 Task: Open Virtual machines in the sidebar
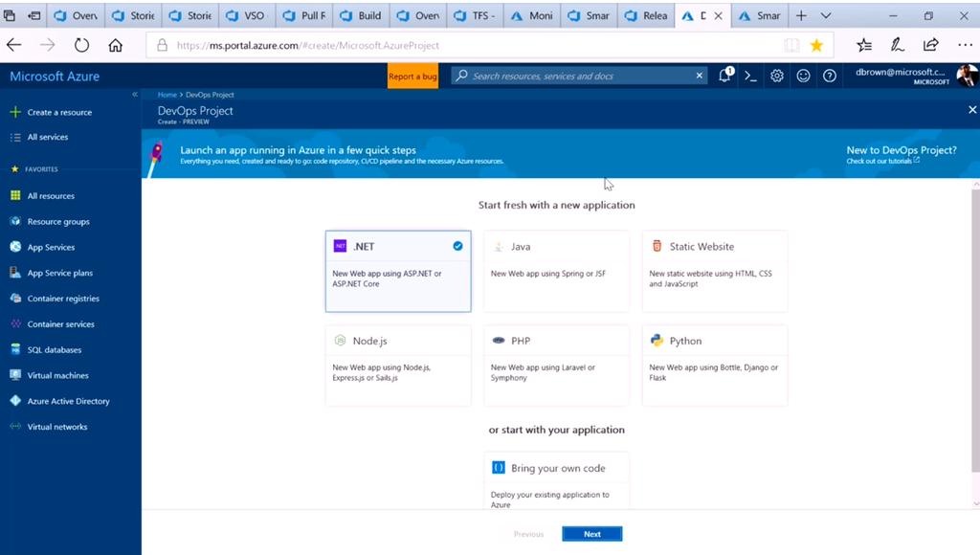click(x=57, y=375)
